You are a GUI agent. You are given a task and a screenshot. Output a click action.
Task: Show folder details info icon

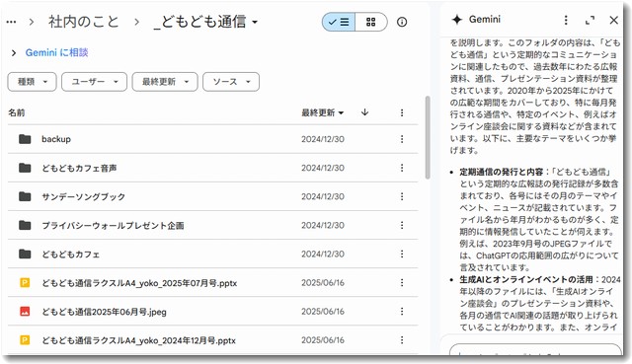[x=402, y=22]
